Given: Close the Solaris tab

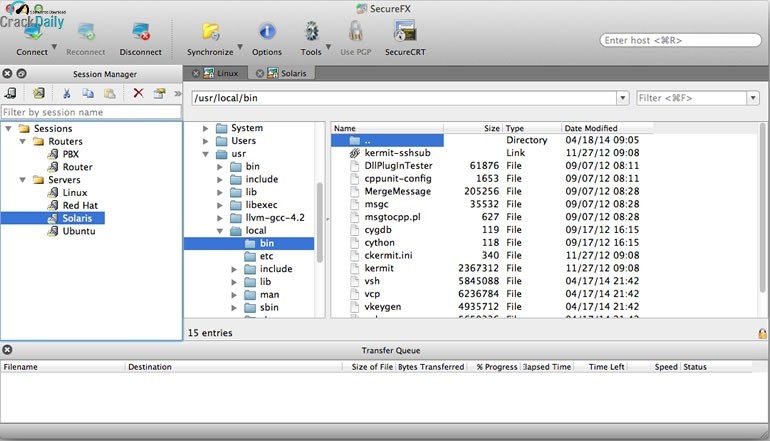Looking at the screenshot, I should 260,74.
